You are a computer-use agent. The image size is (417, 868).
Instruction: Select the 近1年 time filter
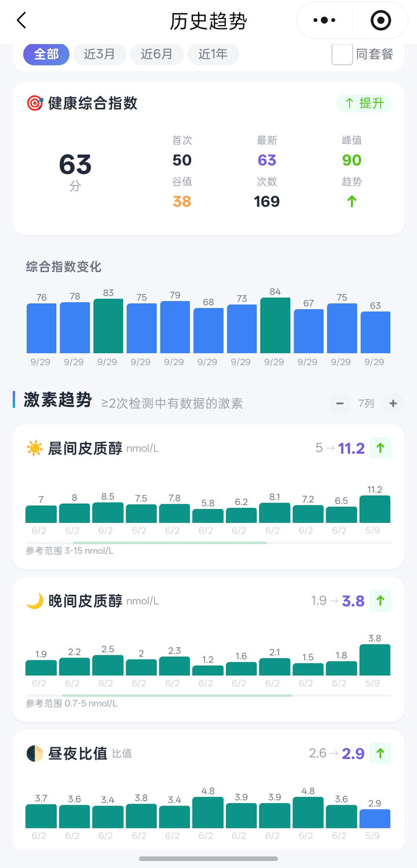pos(213,55)
